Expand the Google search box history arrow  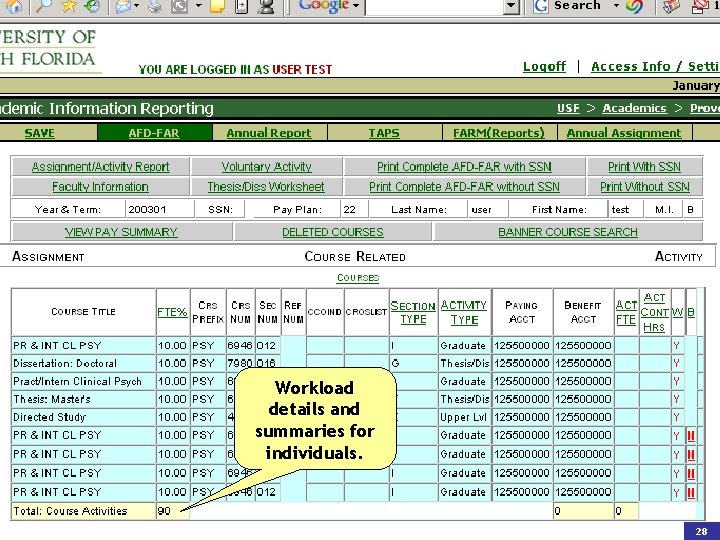[x=511, y=6]
